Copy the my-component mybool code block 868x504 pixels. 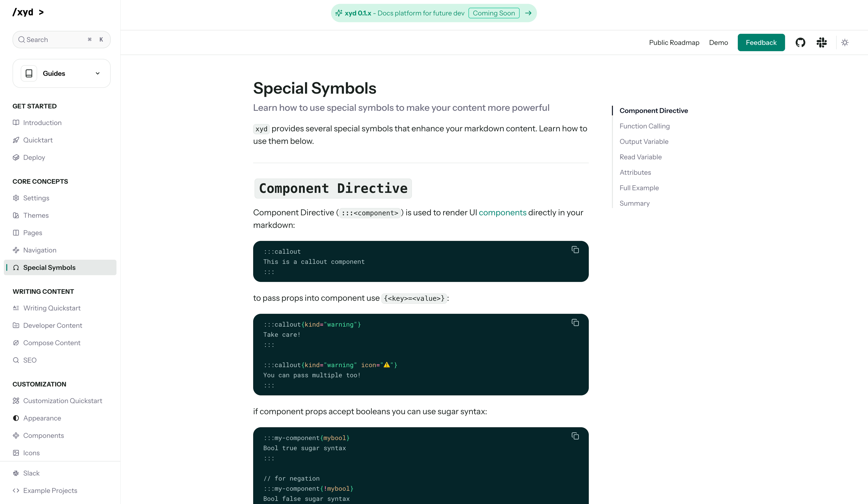575,436
